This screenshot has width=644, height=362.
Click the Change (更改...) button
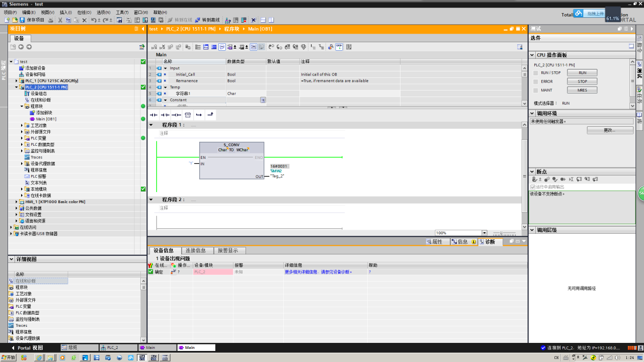[610, 130]
